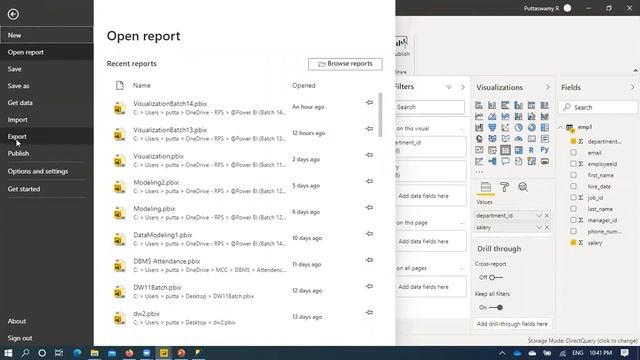The width and height of the screenshot is (640, 360).
Task: Turn off the Keep all filters toggle
Action: coord(496,307)
